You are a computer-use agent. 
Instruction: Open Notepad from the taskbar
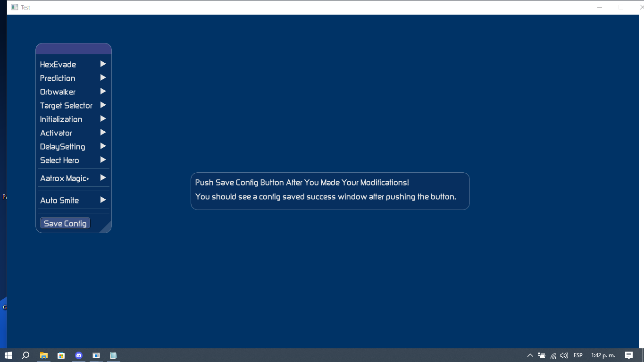coord(113,355)
